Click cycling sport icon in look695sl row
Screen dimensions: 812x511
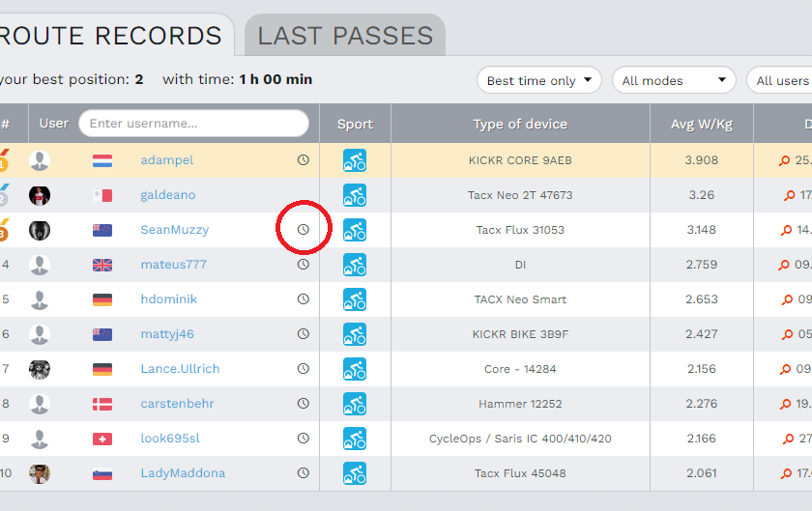click(355, 439)
